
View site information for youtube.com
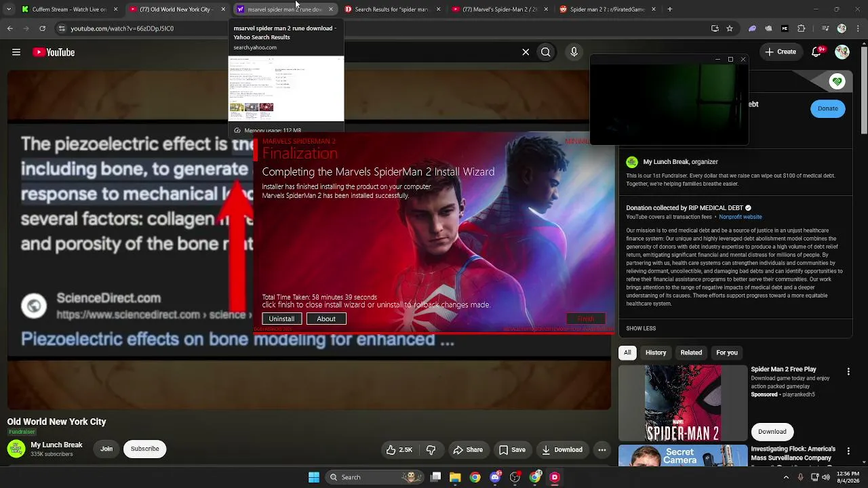tap(61, 28)
